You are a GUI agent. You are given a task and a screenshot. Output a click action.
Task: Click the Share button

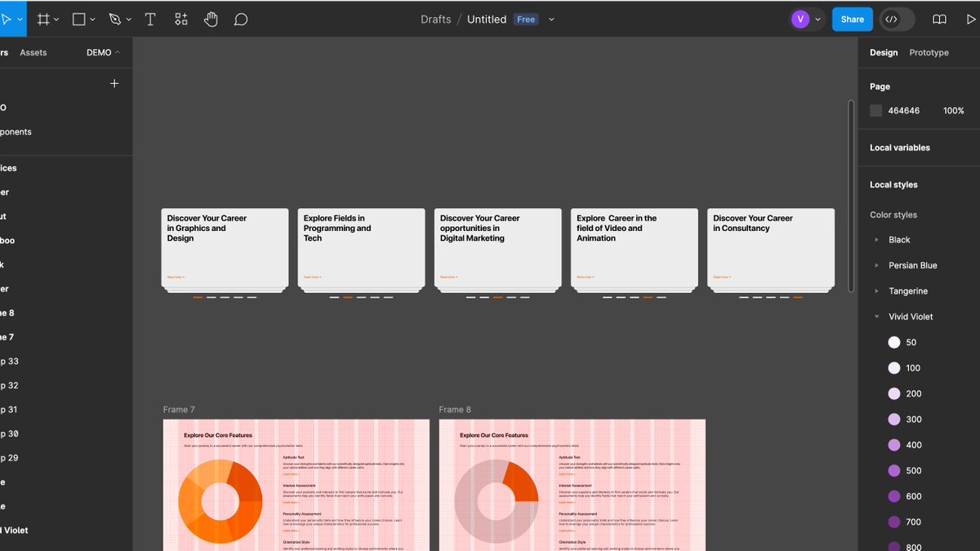[853, 19]
